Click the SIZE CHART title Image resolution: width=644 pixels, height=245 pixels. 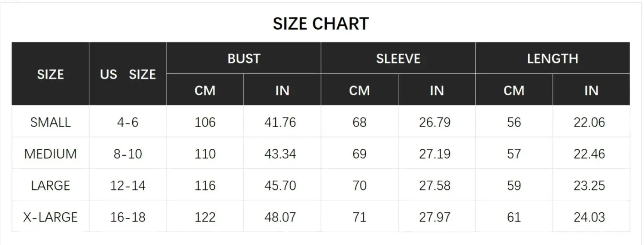(321, 24)
